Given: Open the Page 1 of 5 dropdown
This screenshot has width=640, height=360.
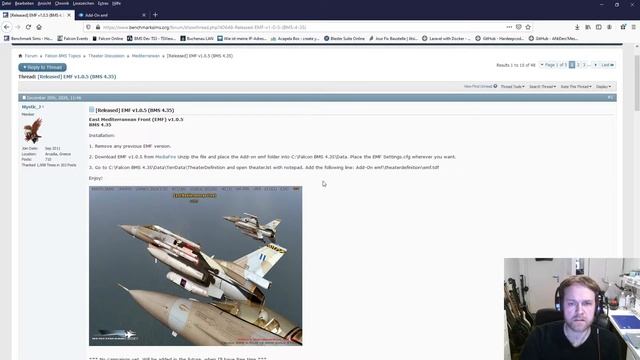Looking at the screenshot, I should pyautogui.click(x=553, y=65).
